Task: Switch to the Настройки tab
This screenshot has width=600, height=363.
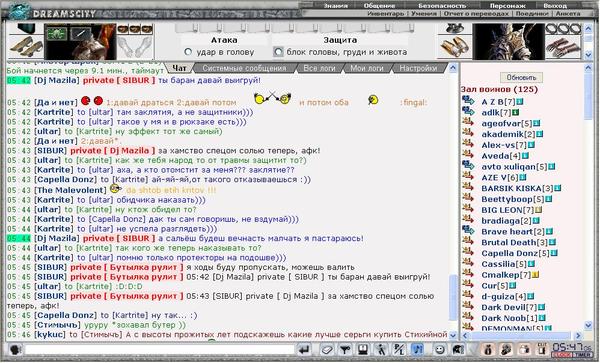Action: [x=418, y=68]
